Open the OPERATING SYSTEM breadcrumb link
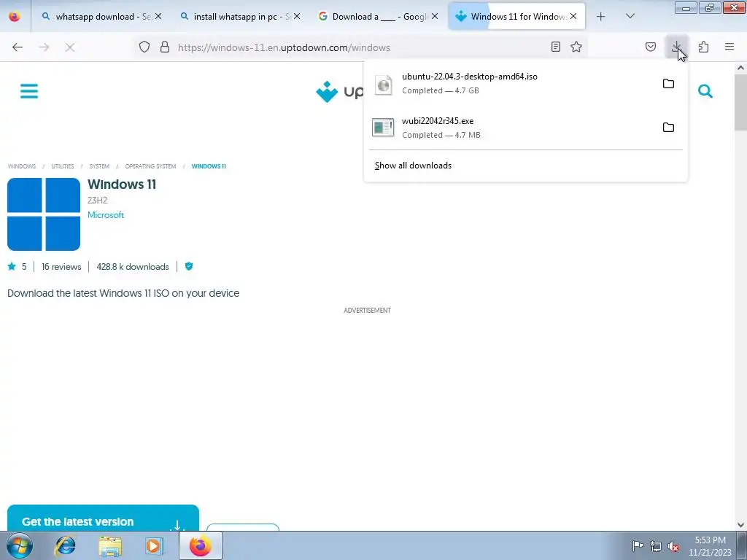747x560 pixels. tap(150, 166)
